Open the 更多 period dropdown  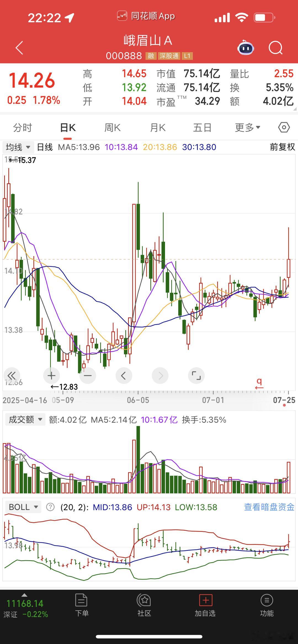coord(248,128)
